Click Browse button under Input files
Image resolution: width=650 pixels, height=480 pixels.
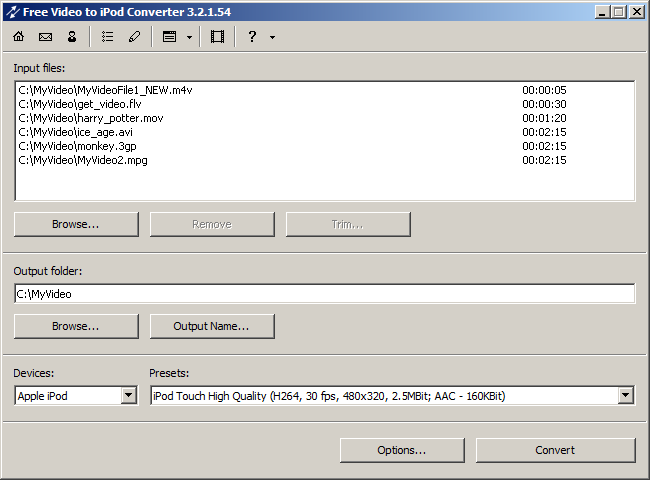tap(76, 224)
